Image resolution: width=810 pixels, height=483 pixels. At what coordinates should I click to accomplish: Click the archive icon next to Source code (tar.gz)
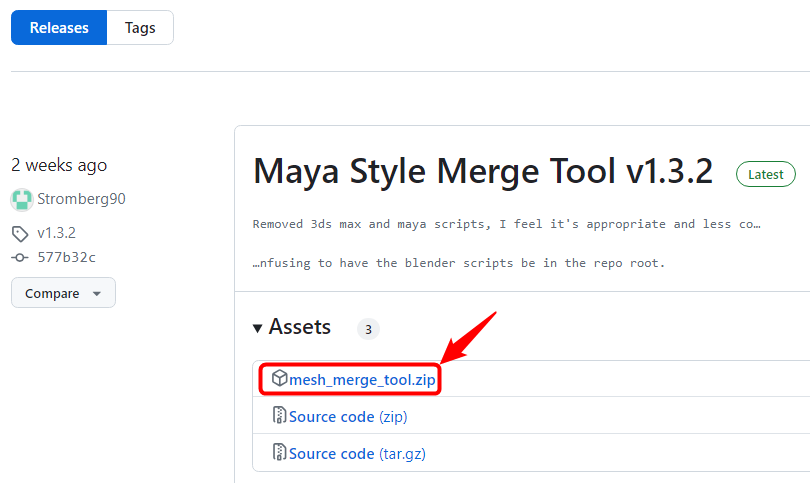[279, 453]
